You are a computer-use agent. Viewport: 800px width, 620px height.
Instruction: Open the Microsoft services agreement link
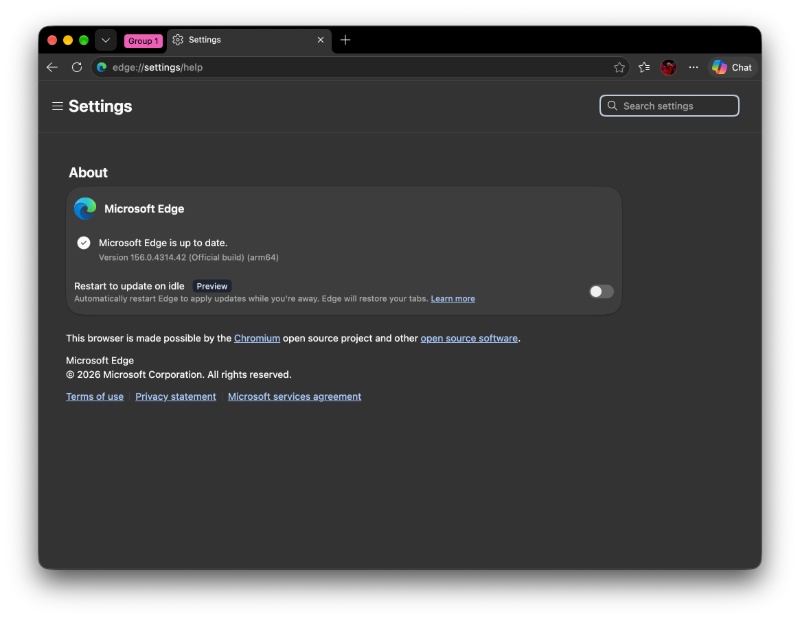(x=294, y=396)
